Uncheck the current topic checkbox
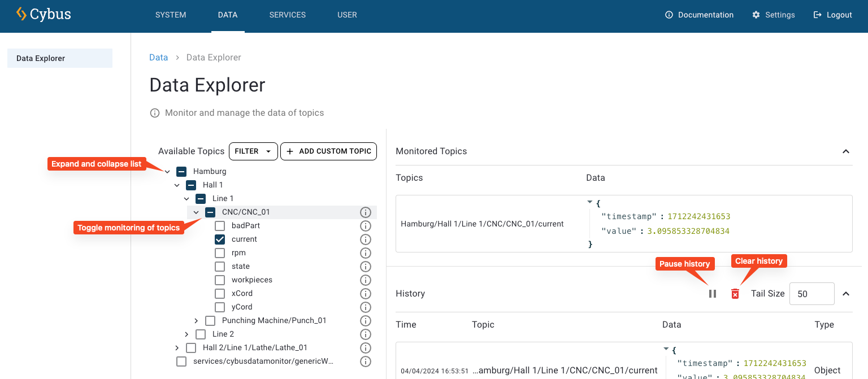This screenshot has height=379, width=868. pos(220,239)
